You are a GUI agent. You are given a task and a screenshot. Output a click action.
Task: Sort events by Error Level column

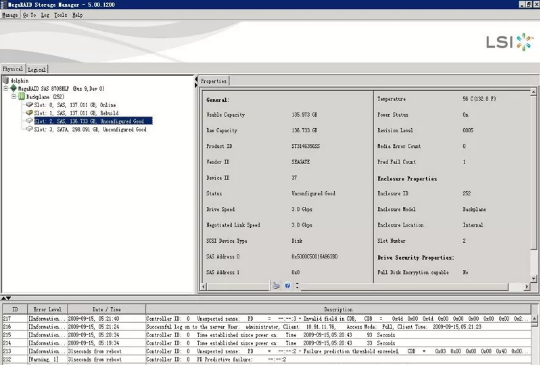(x=48, y=309)
